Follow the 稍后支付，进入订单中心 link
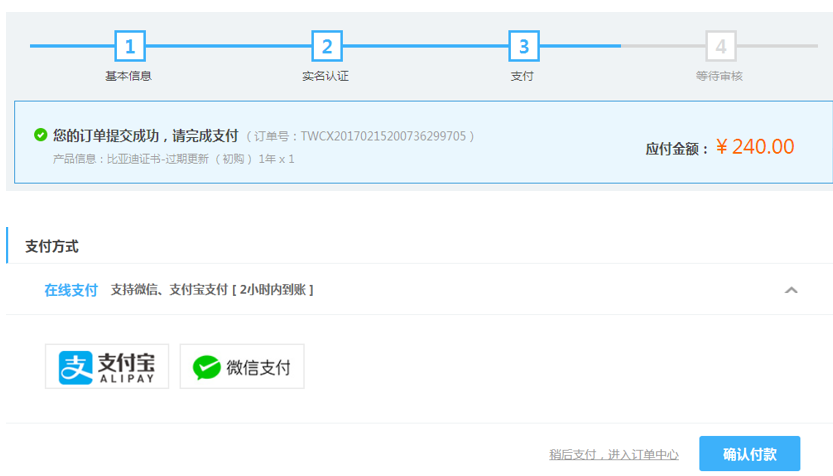Viewport: 833px width, 476px height. pos(614,455)
